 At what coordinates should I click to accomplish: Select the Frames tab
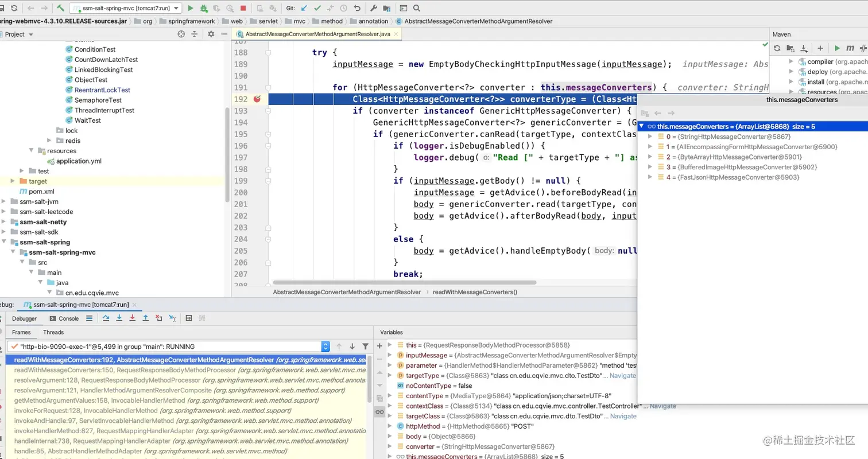coord(21,332)
